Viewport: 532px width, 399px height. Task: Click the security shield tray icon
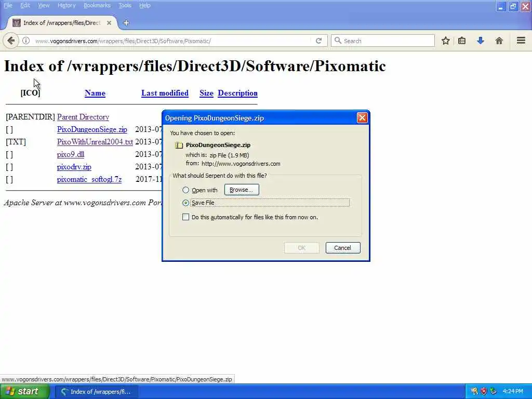484,392
